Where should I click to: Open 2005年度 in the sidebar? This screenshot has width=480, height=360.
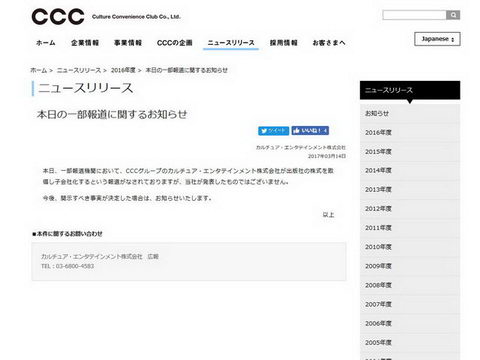tap(410, 343)
